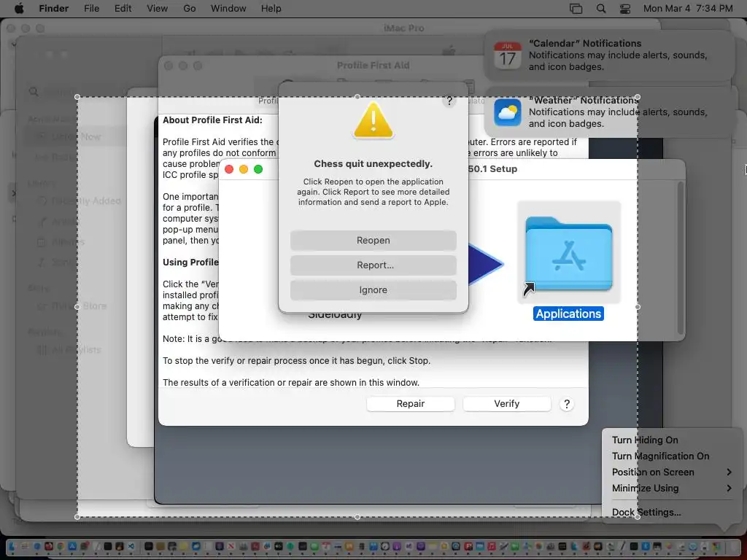Click the iMac Pro window title
Image resolution: width=747 pixels, height=560 pixels.
(x=403, y=28)
